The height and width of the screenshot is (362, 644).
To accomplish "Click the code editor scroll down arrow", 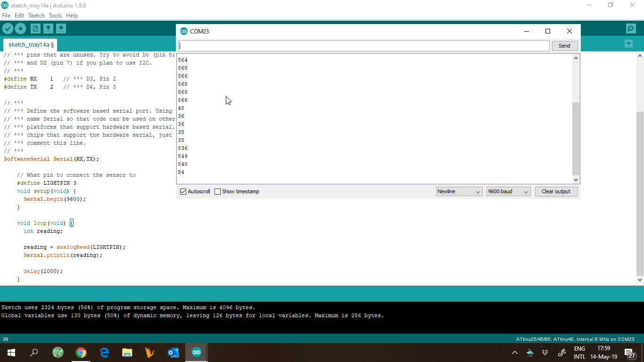I will 640,280.
